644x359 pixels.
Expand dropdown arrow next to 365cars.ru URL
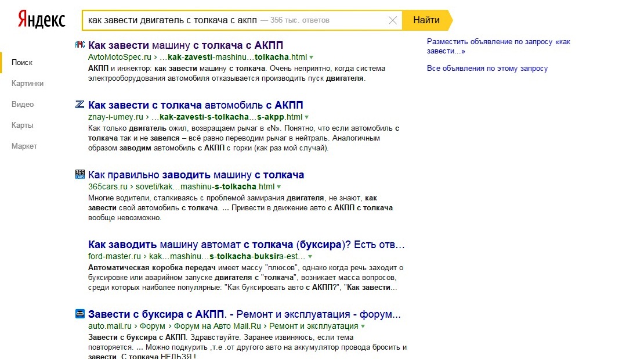tap(279, 187)
